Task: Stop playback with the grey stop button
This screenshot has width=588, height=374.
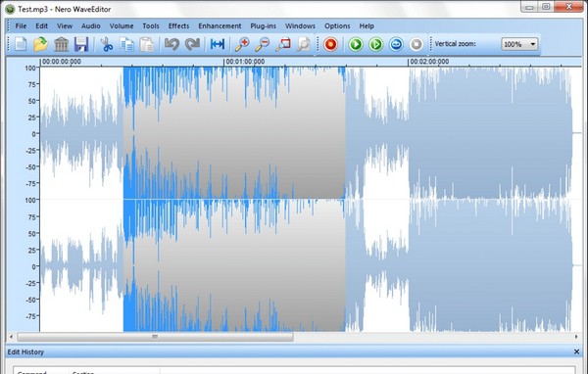Action: coord(416,44)
